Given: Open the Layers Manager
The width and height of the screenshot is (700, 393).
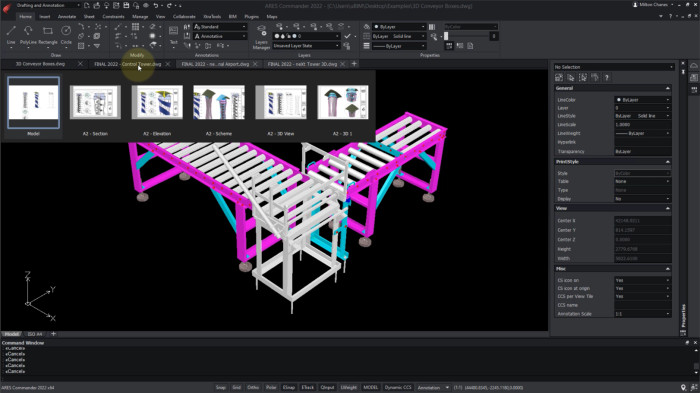Looking at the screenshot, I should pyautogui.click(x=261, y=37).
